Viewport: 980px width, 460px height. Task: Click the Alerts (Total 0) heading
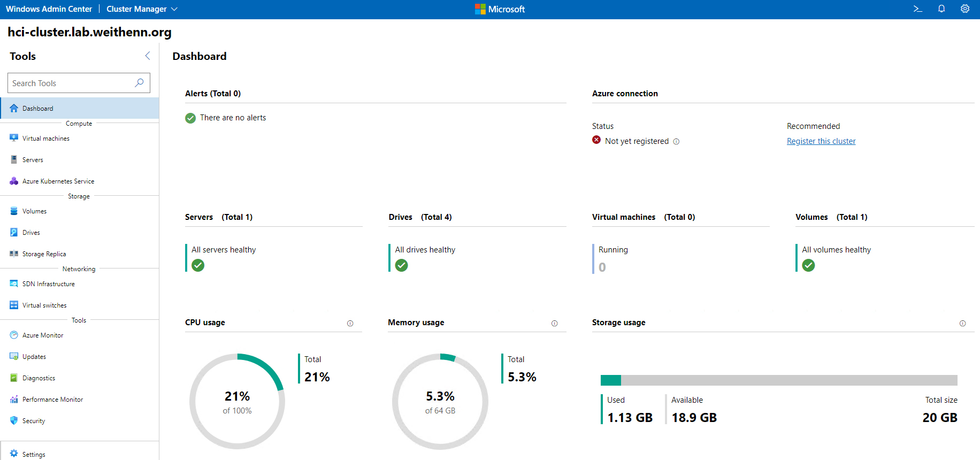click(x=213, y=93)
